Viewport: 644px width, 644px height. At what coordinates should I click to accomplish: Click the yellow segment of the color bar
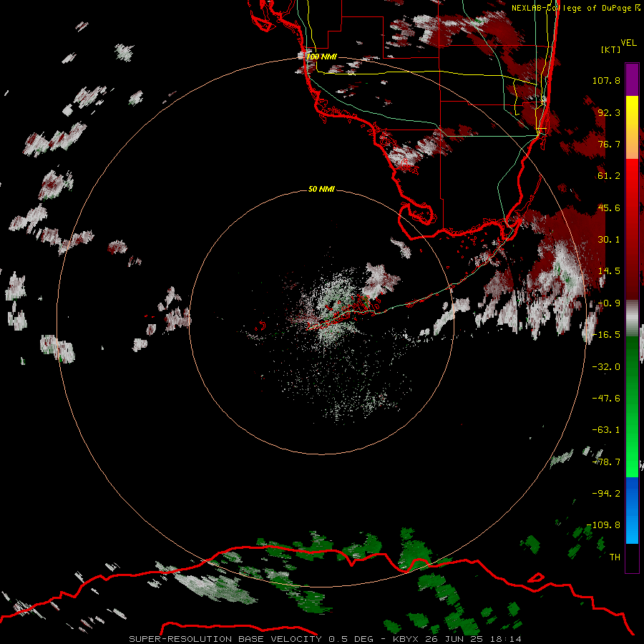[x=632, y=127]
